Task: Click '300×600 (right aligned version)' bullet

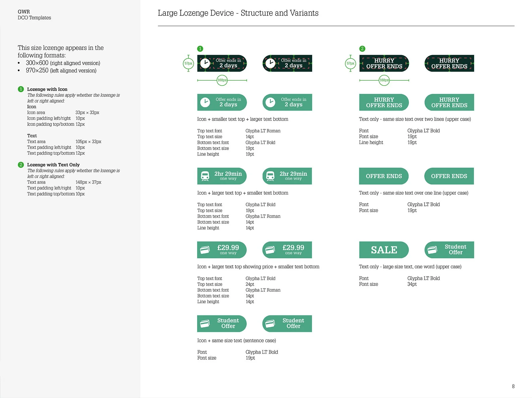Action: [63, 63]
